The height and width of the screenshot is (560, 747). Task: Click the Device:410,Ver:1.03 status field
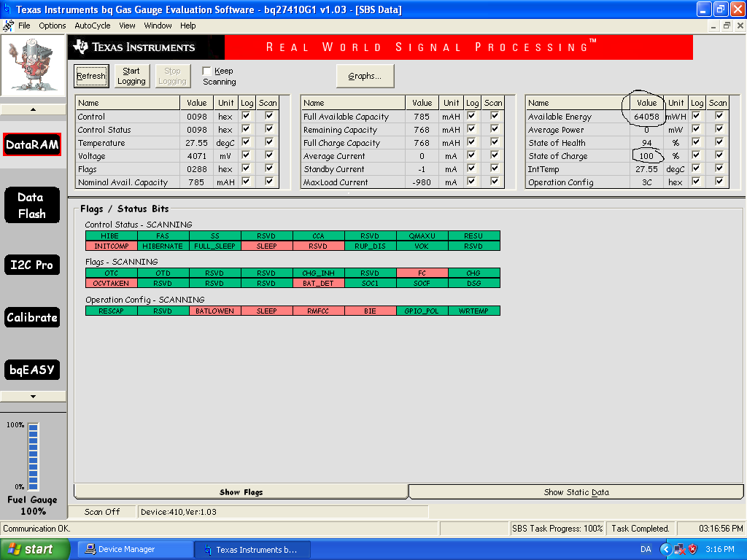point(283,512)
